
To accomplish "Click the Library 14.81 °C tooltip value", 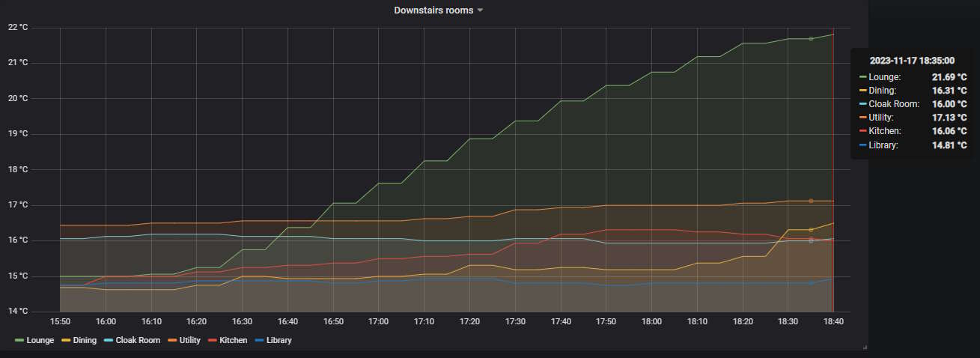I will 949,145.
